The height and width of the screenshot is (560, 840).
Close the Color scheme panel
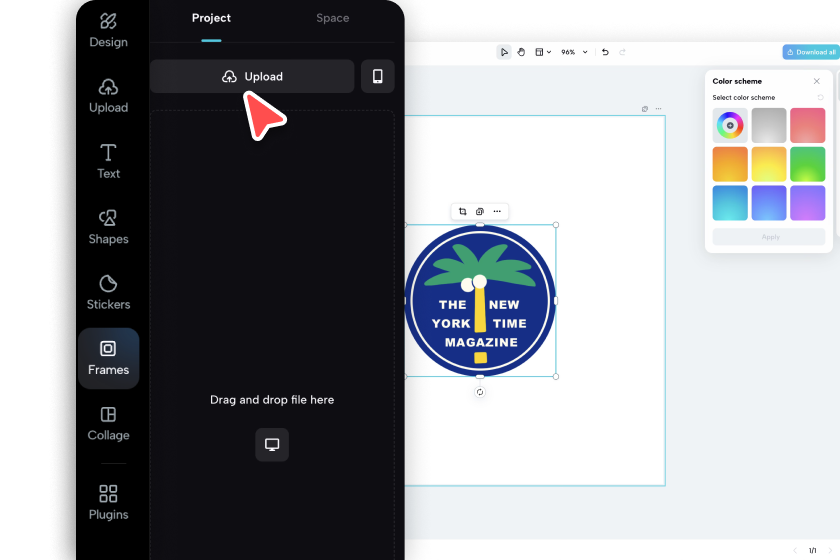[816, 81]
